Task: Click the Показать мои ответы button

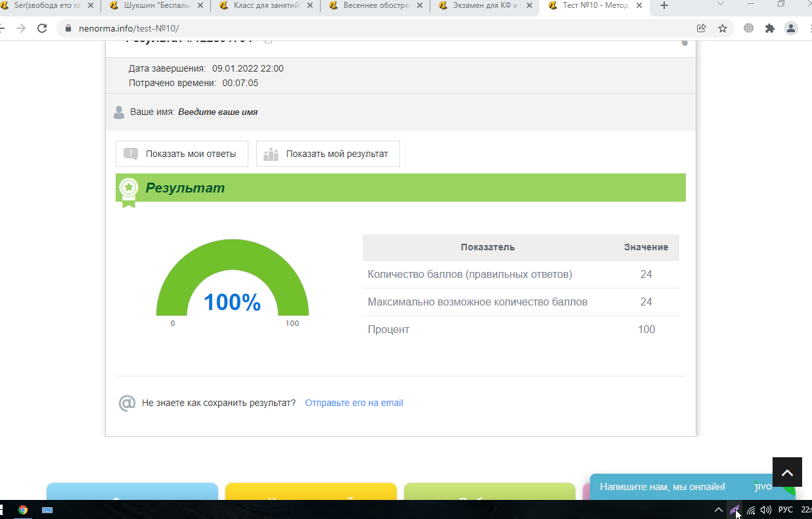Action: tap(181, 154)
